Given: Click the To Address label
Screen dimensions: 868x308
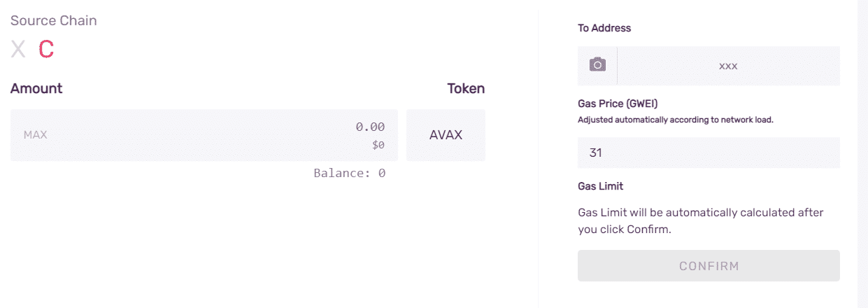Looking at the screenshot, I should click(604, 28).
